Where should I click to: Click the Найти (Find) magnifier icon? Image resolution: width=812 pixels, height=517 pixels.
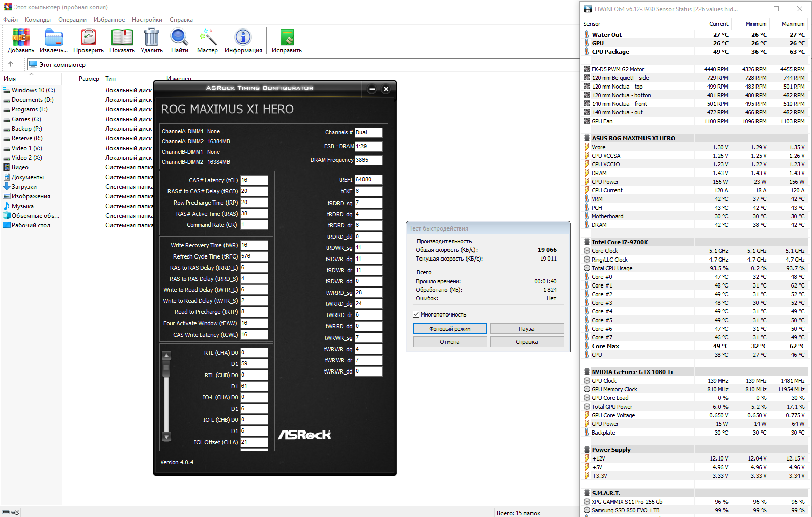179,38
